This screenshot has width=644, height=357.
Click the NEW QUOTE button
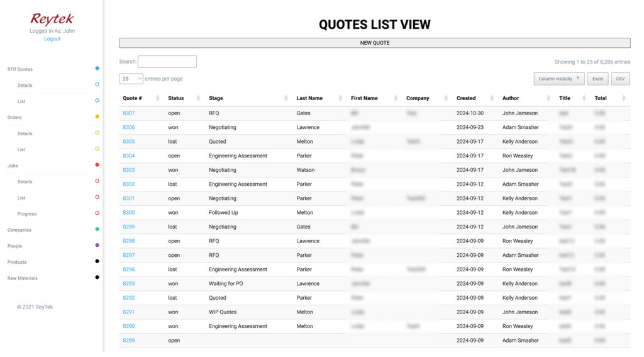(x=375, y=43)
